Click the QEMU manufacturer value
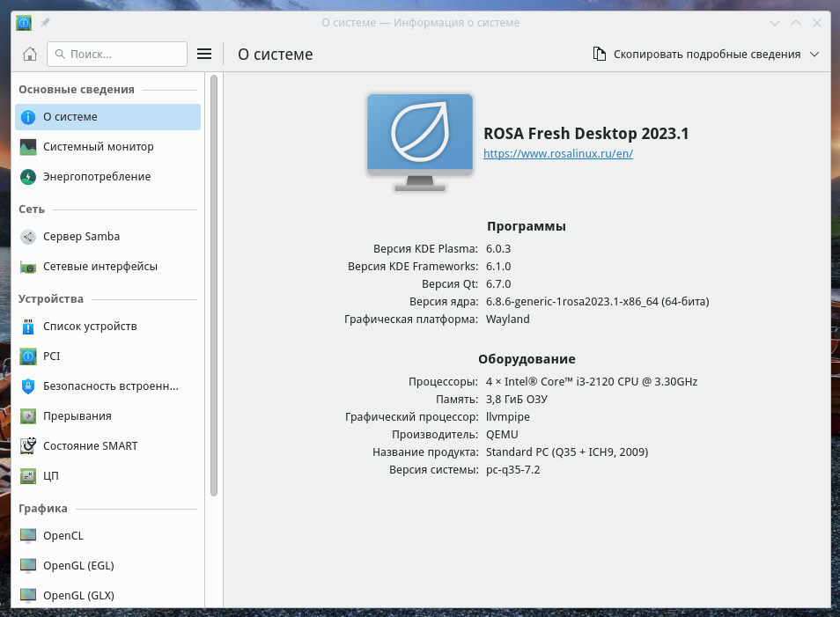 click(x=502, y=434)
